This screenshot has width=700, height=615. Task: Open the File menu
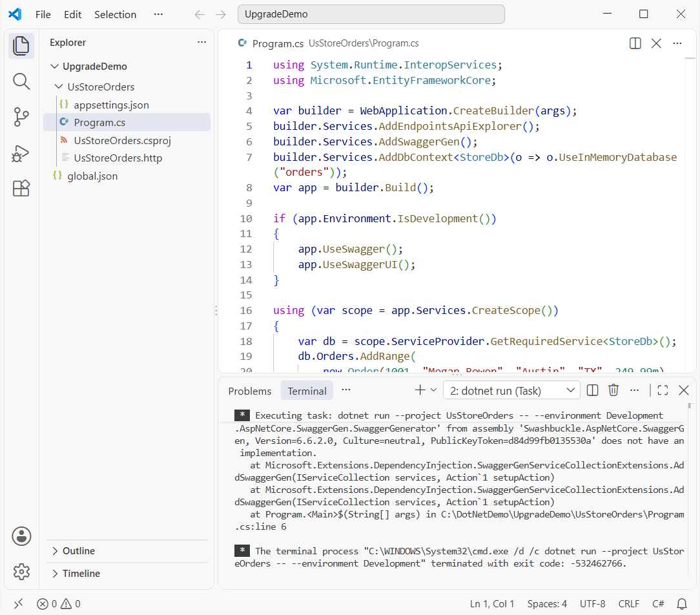(43, 15)
